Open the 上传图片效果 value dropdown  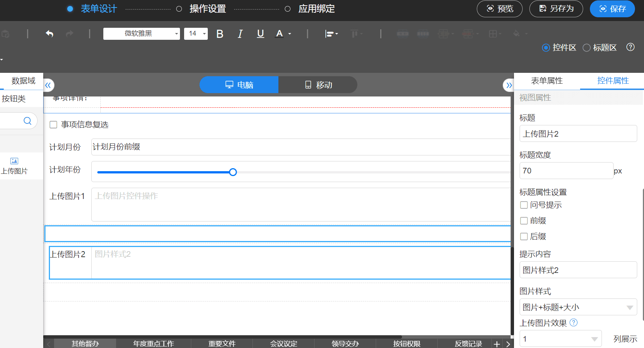560,339
